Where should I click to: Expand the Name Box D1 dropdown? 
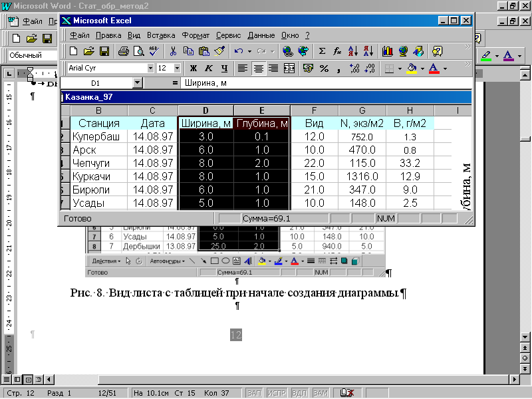click(x=137, y=82)
